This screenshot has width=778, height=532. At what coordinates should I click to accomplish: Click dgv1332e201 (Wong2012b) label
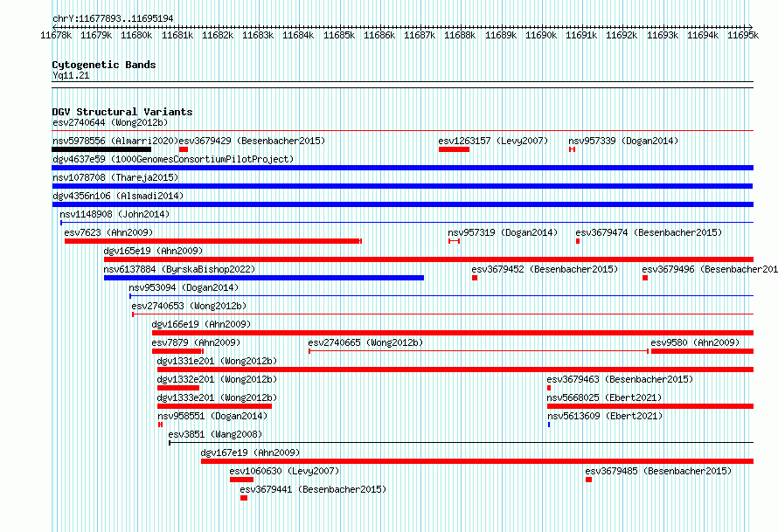[218, 379]
